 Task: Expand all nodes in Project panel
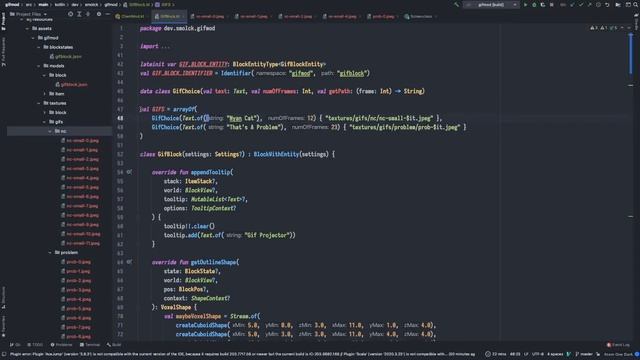[79, 14]
